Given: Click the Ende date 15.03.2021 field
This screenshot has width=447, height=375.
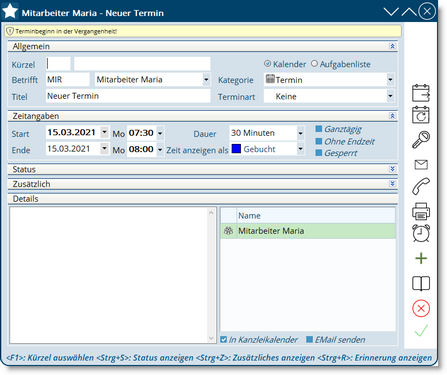Looking at the screenshot, I should pyautogui.click(x=73, y=148).
